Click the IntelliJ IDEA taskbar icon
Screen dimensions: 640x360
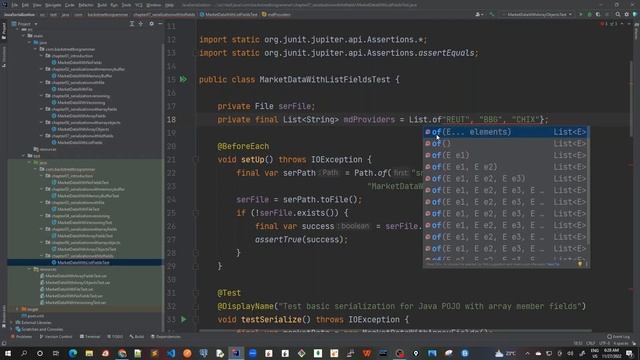coord(236,353)
